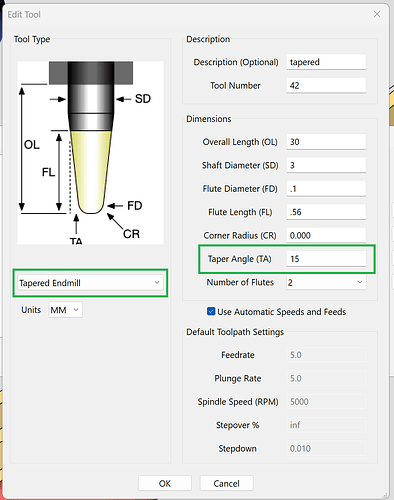Uncheck Use Automatic Speeds and Feeds
Screen dimensions: 394x500
[x=211, y=311]
